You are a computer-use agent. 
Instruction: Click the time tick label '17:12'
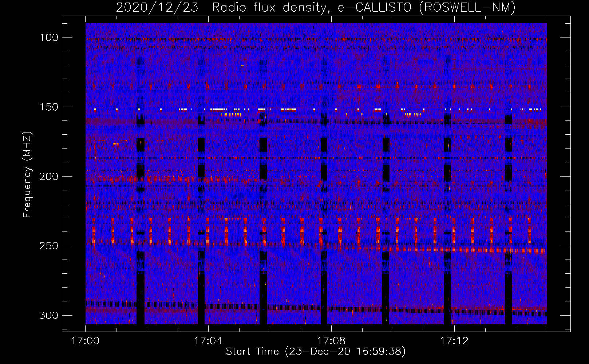point(454,341)
